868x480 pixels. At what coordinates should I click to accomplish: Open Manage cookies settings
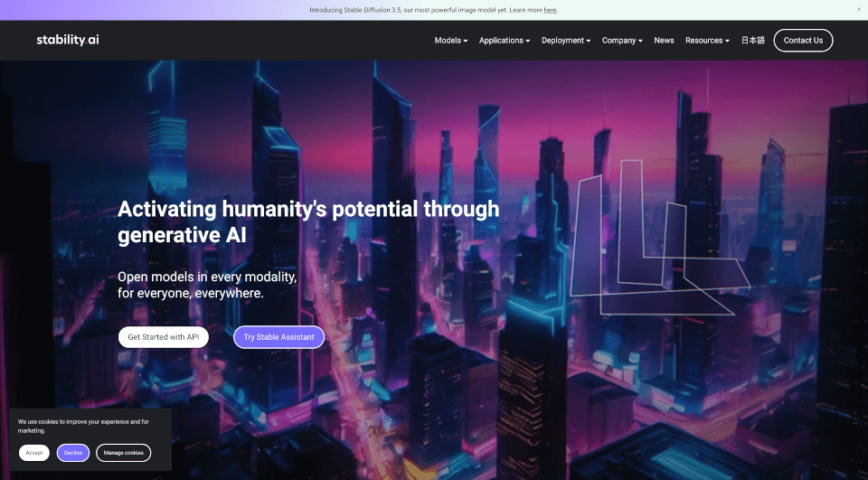coord(124,453)
